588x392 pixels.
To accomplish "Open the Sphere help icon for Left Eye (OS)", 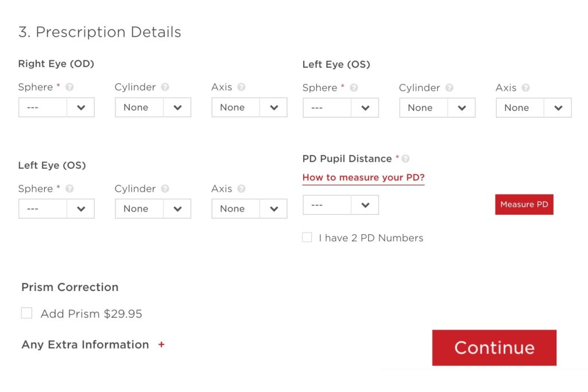I will 355,88.
